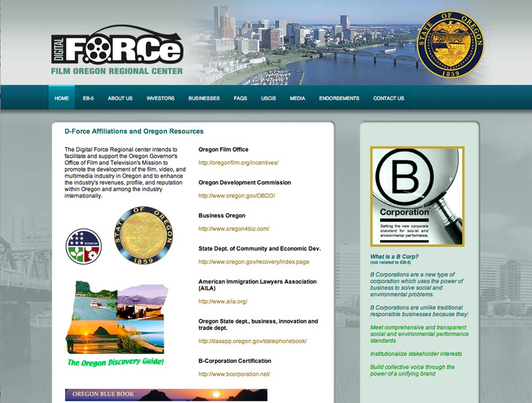This screenshot has height=403, width=532.
Task: Open the About Us page
Action: click(120, 98)
